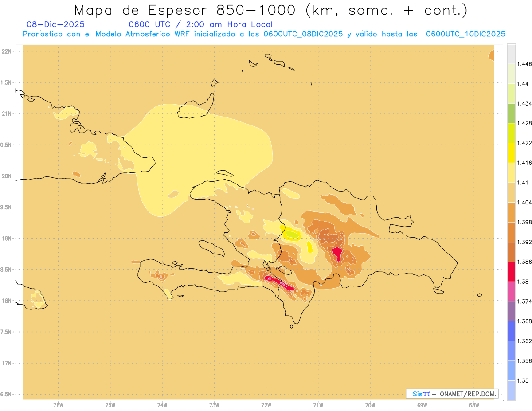Pick the tan legend band between 1.404 and 1.41
The width and height of the screenshot is (532, 411).
(x=511, y=192)
